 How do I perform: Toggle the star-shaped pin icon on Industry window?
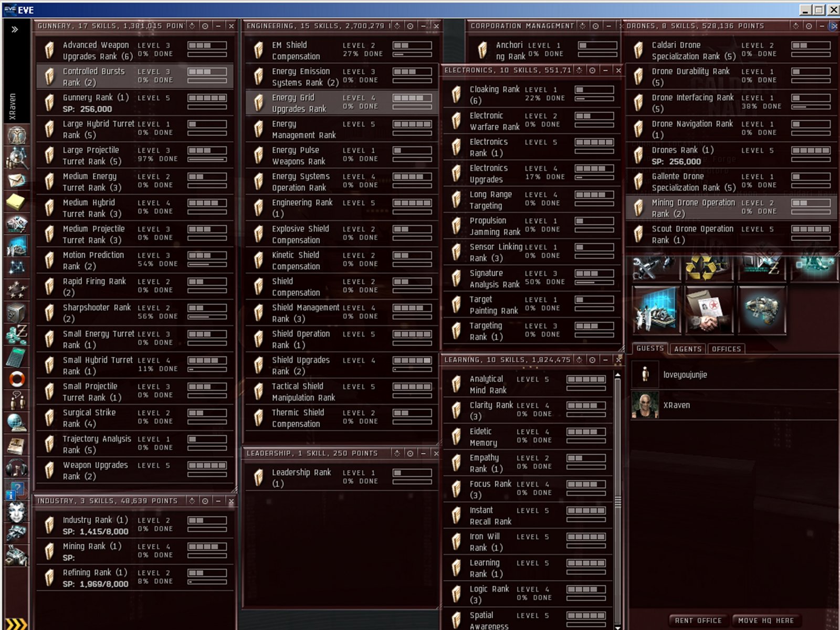[x=192, y=501]
